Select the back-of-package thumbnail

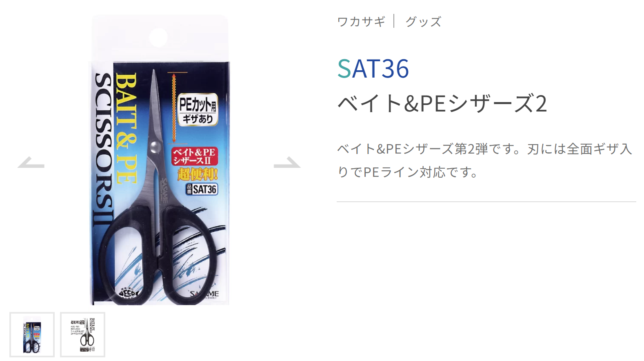click(x=83, y=335)
